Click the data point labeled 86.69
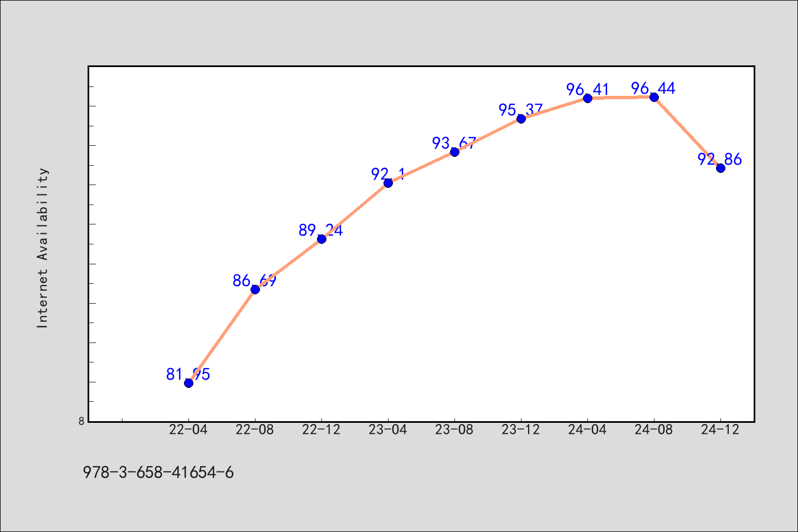This screenshot has height=532, width=798. click(255, 289)
